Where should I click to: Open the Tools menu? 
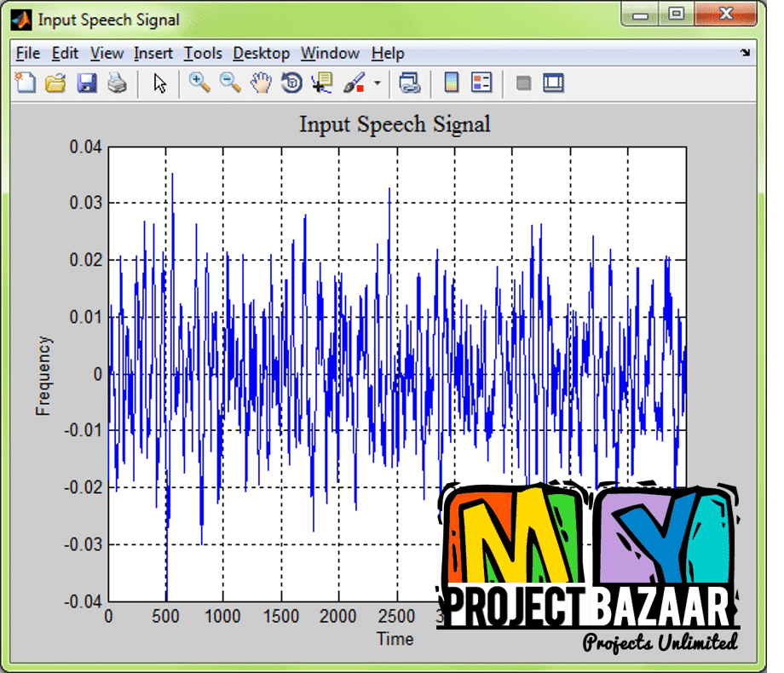(203, 54)
